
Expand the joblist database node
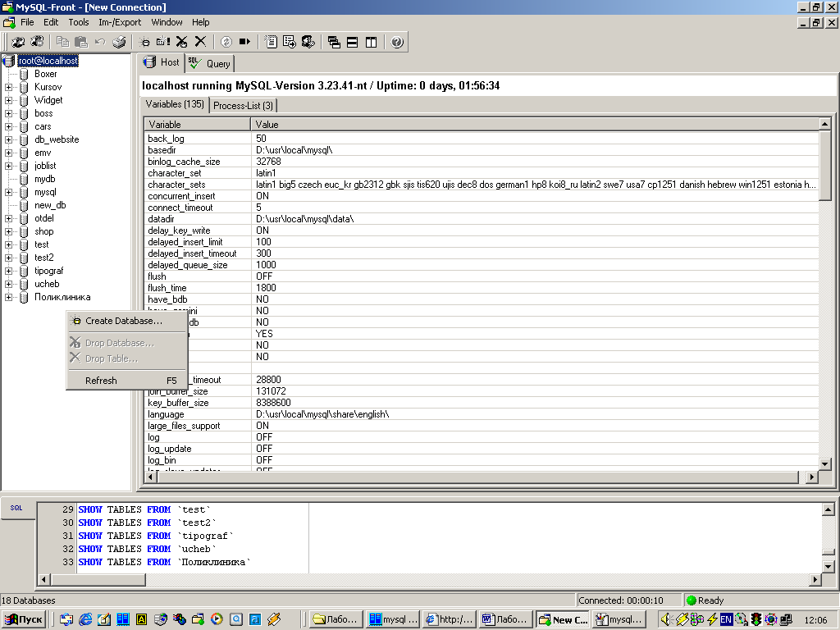pos(8,166)
